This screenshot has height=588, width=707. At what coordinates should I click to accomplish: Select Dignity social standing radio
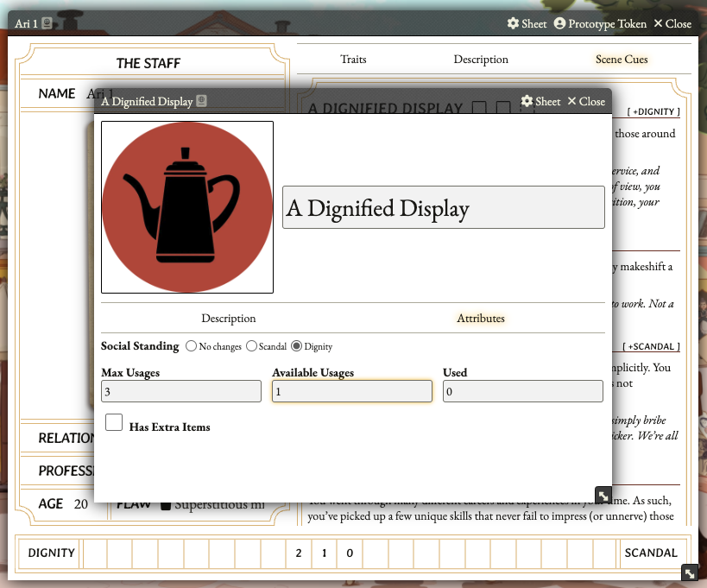coord(296,346)
